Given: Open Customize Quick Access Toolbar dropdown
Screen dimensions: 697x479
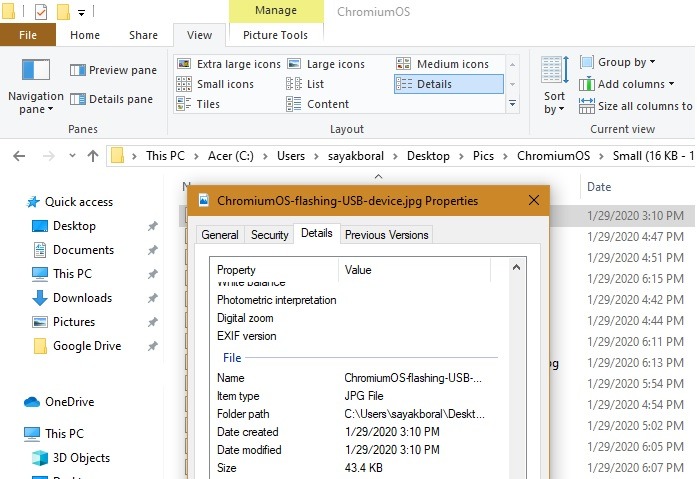Looking at the screenshot, I should coord(81,12).
